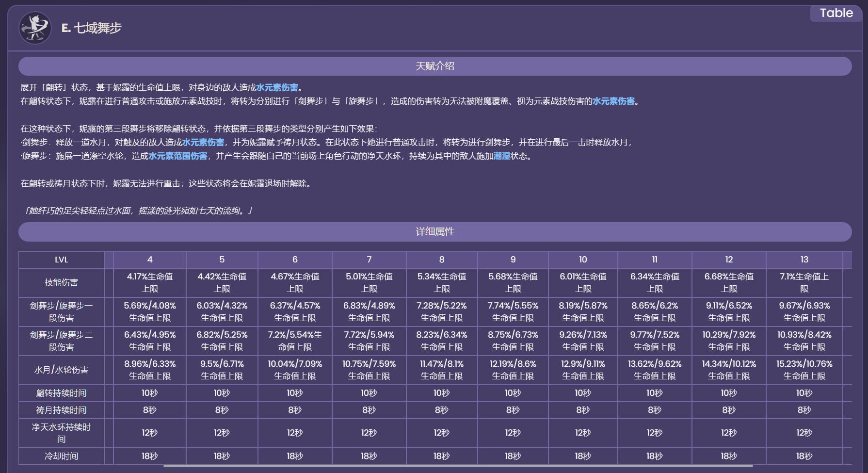Click the 翩转持续时间 row label
Image resolution: width=868 pixels, height=473 pixels.
[61, 393]
